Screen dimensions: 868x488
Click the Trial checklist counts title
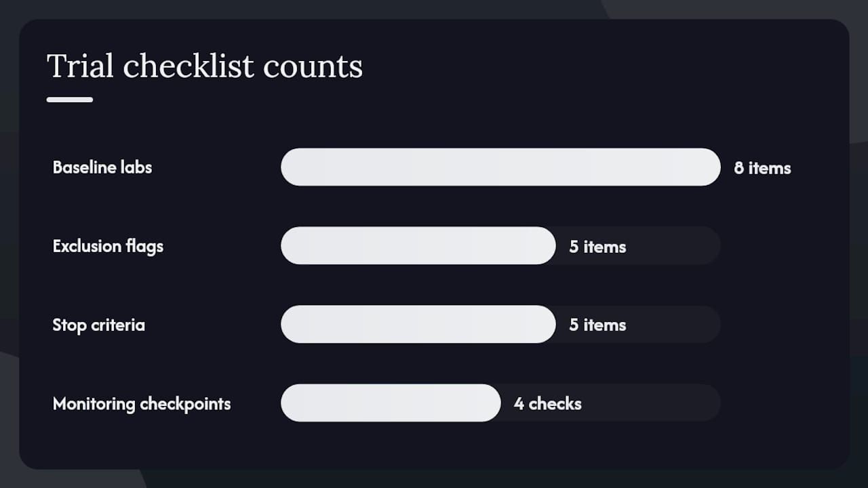tap(205, 66)
